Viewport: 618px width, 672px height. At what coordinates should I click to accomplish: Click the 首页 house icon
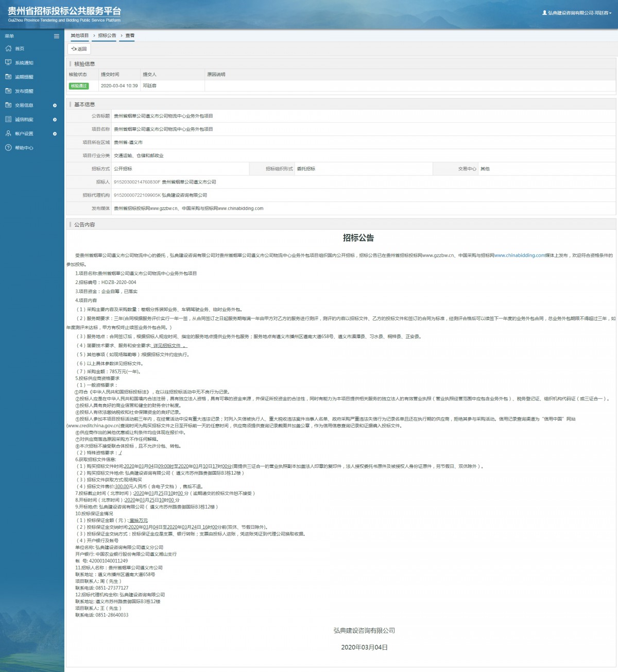point(8,48)
